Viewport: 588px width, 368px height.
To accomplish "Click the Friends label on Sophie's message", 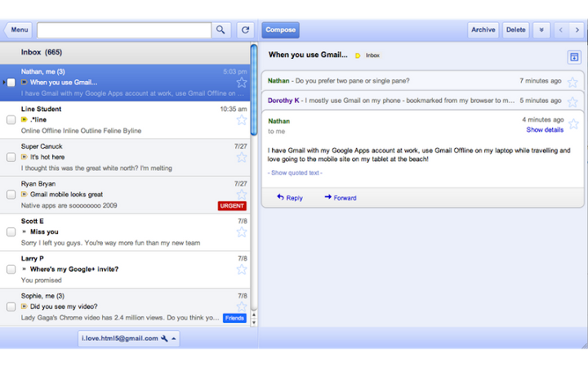I will (234, 318).
